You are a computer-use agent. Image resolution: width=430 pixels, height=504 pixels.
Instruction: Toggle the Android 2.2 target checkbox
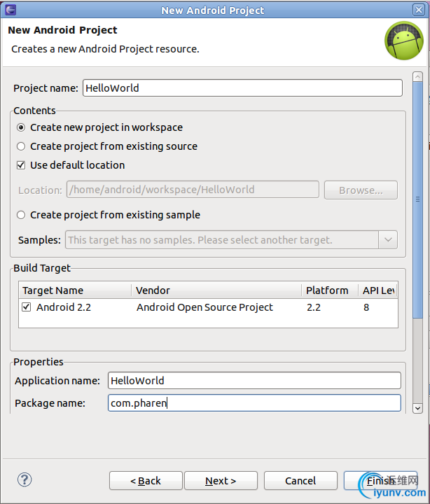27,307
